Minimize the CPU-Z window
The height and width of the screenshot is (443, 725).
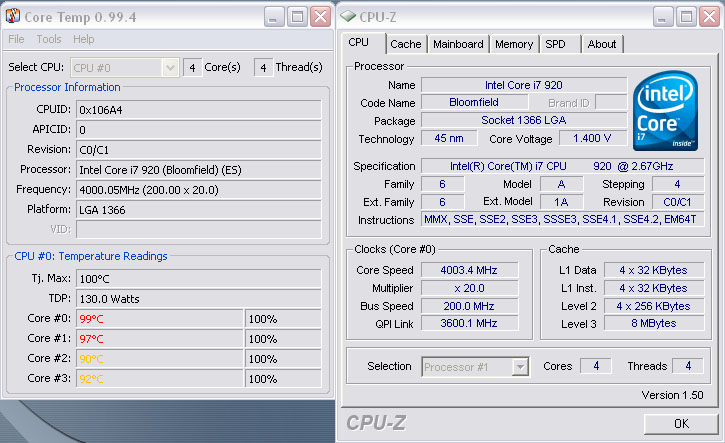tap(663, 17)
